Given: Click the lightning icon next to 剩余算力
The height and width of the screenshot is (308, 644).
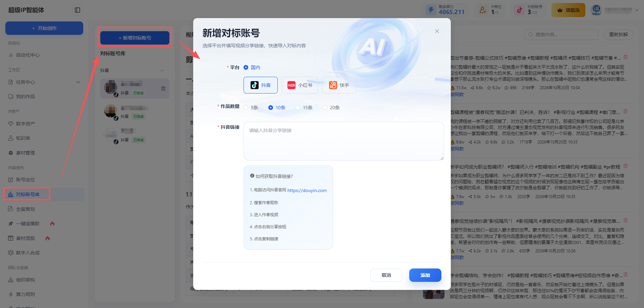Looking at the screenshot, I should pos(431,10).
